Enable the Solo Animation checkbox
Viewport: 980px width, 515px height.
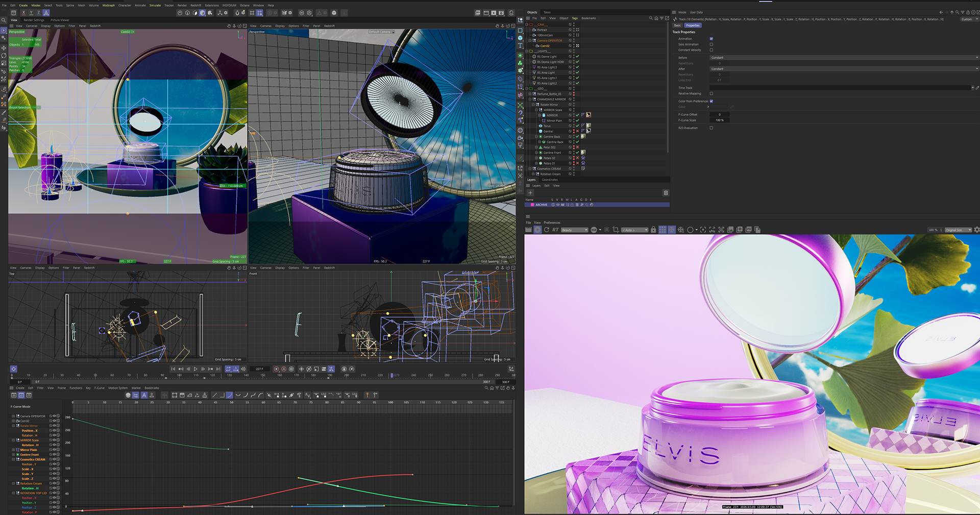711,44
